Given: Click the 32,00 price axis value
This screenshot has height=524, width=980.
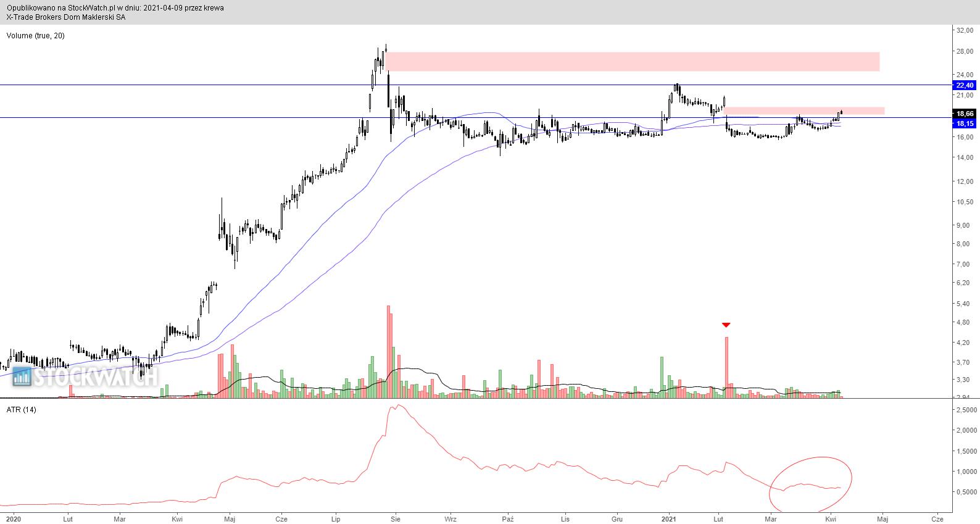Looking at the screenshot, I should 965,30.
